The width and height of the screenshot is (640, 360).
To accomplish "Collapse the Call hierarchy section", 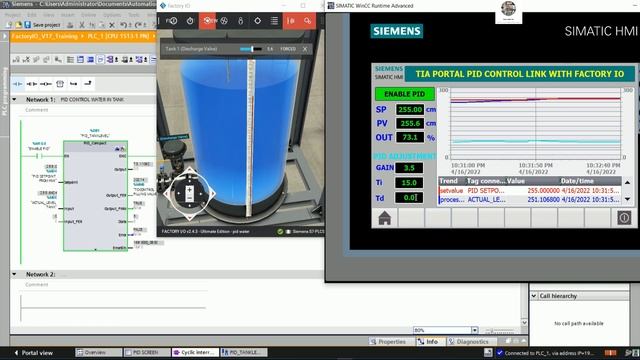I will coord(534,296).
